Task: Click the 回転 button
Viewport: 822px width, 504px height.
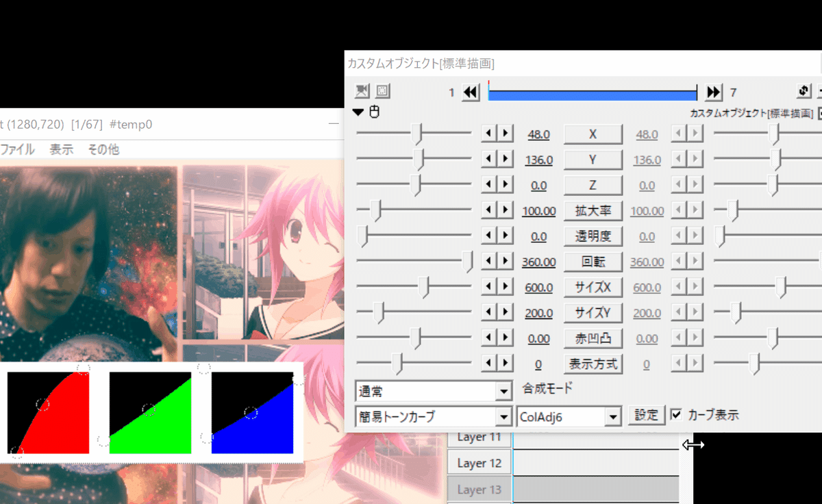Action: tap(593, 261)
